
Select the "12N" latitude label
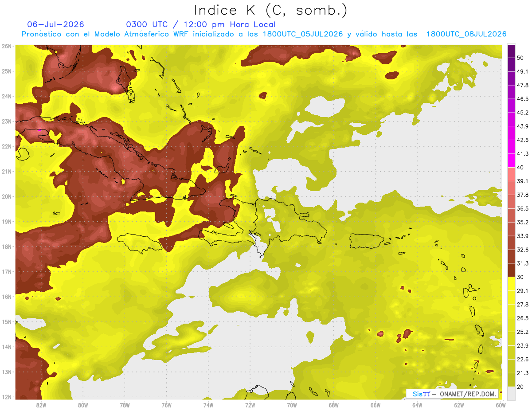(6, 397)
